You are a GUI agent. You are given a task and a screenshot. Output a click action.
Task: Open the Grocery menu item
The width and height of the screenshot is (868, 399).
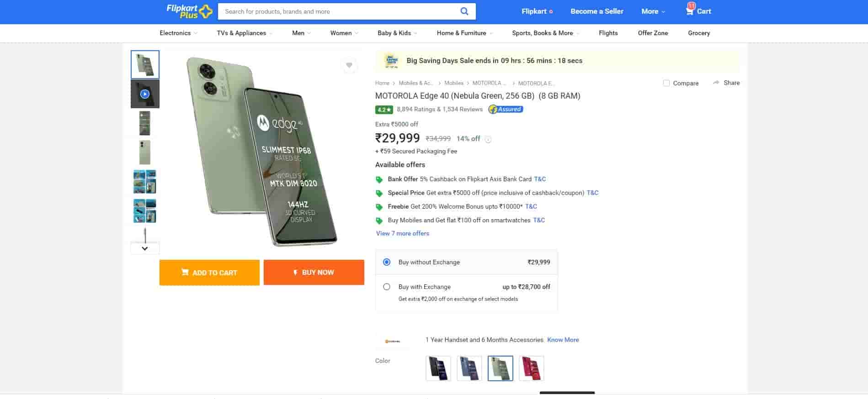(699, 33)
